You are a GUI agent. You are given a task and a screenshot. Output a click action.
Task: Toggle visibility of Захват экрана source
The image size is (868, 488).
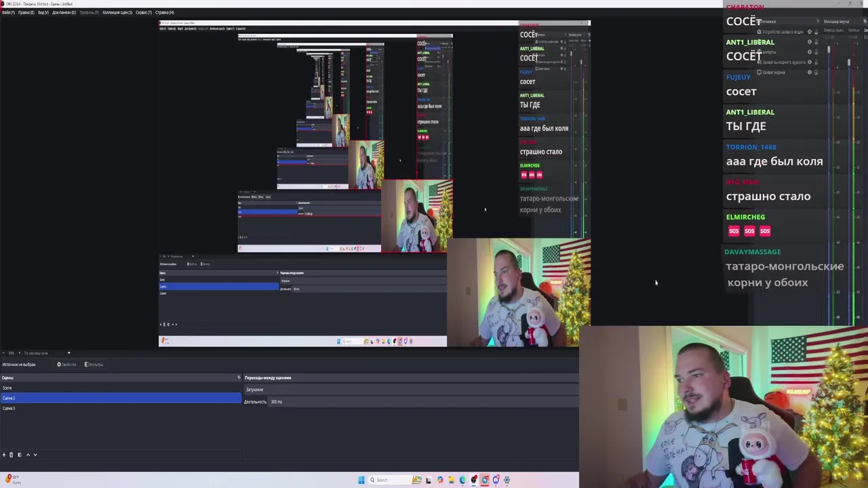coord(810,73)
